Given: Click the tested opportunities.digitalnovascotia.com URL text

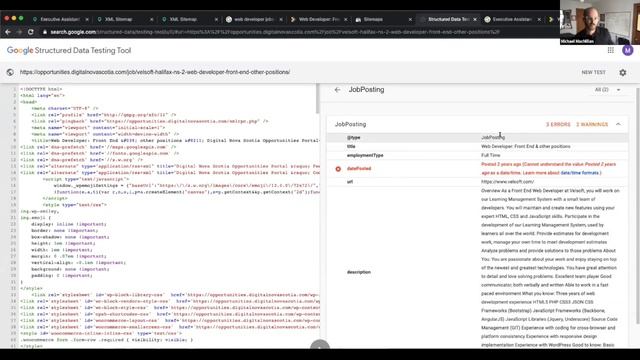Looking at the screenshot, I should (155, 72).
